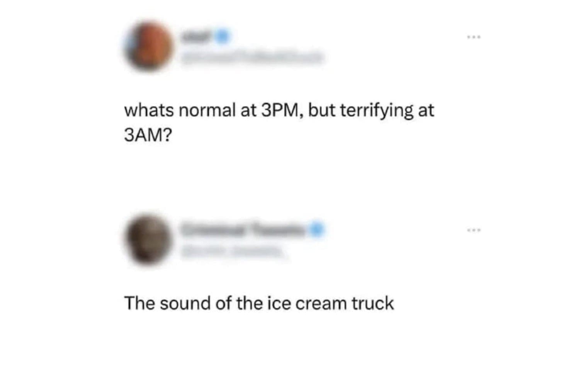Open the reply tweet's three-dot menu
This screenshot has height=365, width=588.
click(x=473, y=230)
